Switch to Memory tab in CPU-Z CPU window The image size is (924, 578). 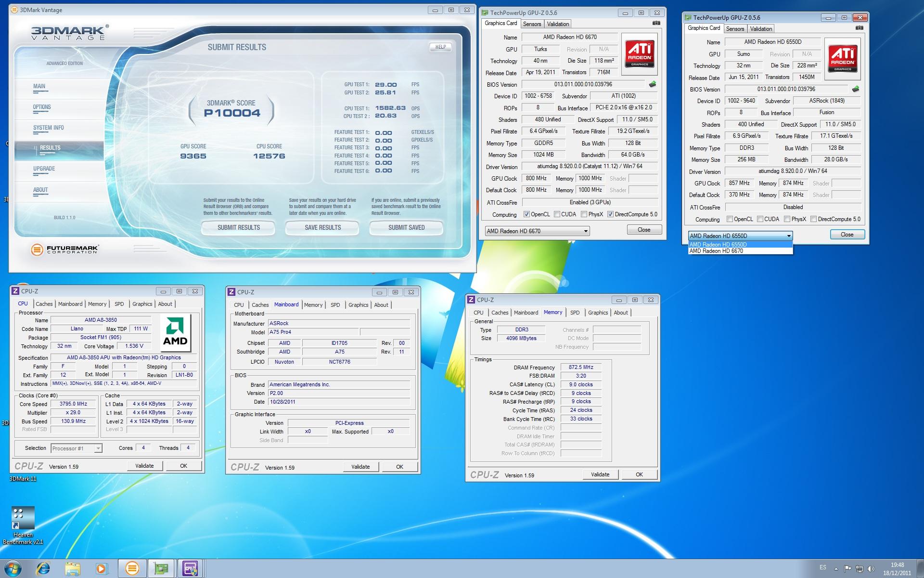click(x=97, y=304)
